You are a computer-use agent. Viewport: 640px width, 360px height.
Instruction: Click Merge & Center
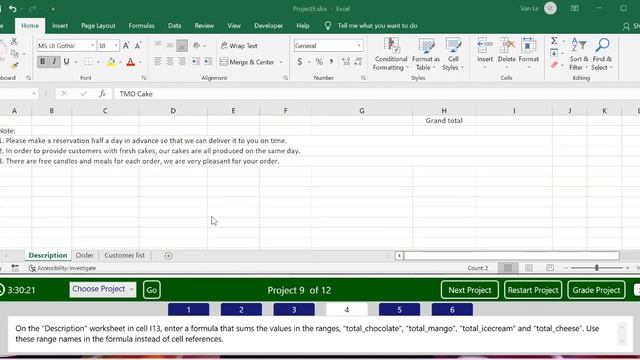[247, 62]
